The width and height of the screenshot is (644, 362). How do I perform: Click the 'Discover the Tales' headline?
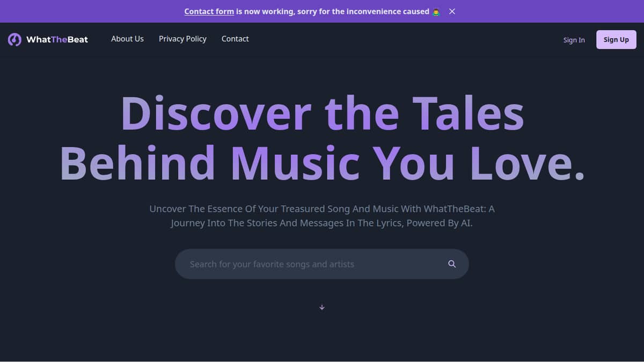tap(322, 113)
